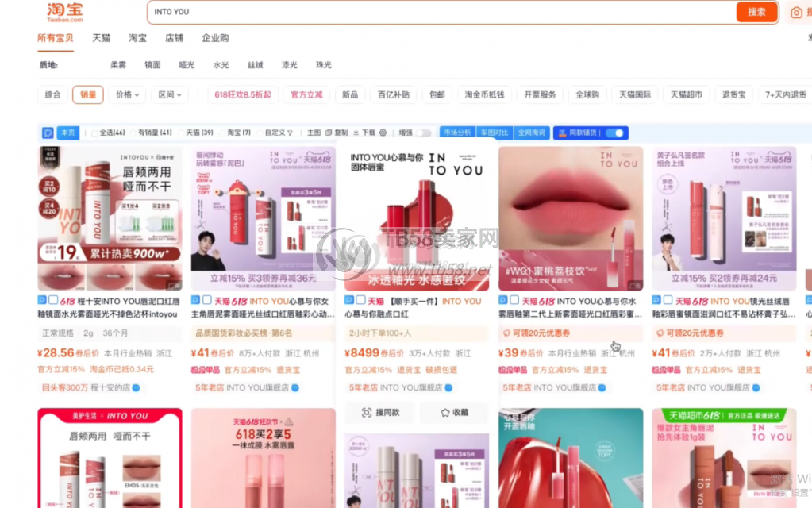Click the 复制 copy icon in plugin toolbar

point(329,133)
